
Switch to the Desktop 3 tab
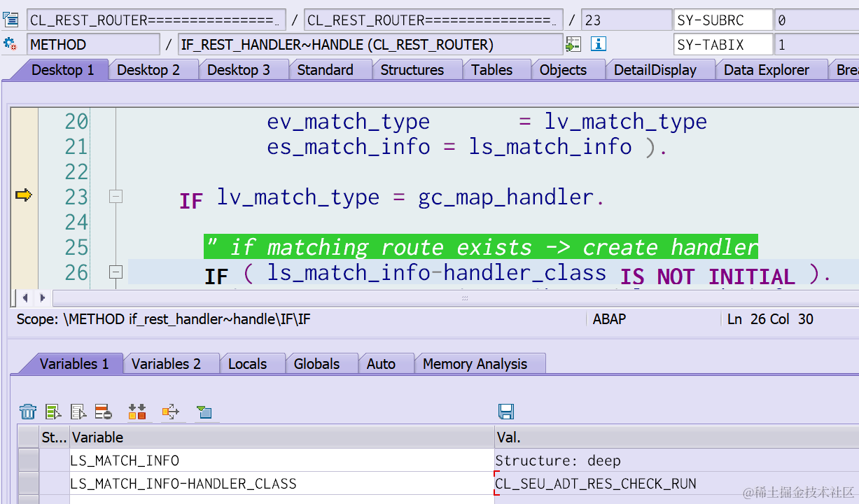pyautogui.click(x=239, y=70)
